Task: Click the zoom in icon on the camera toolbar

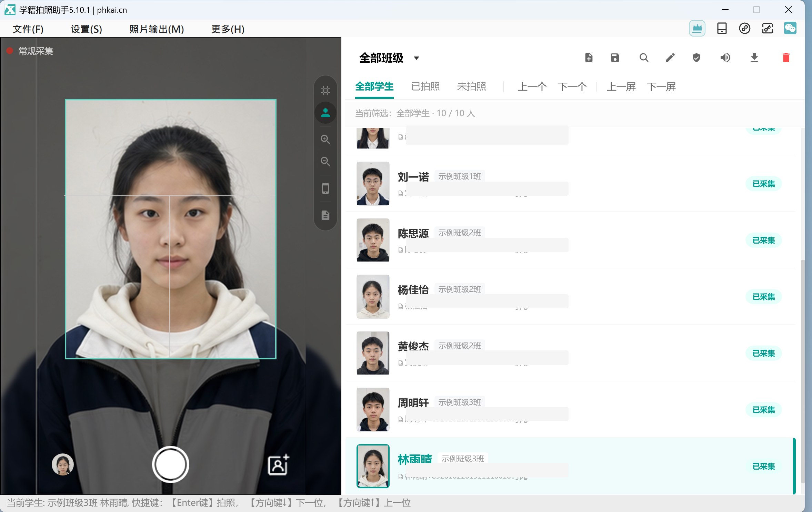Action: tap(325, 140)
